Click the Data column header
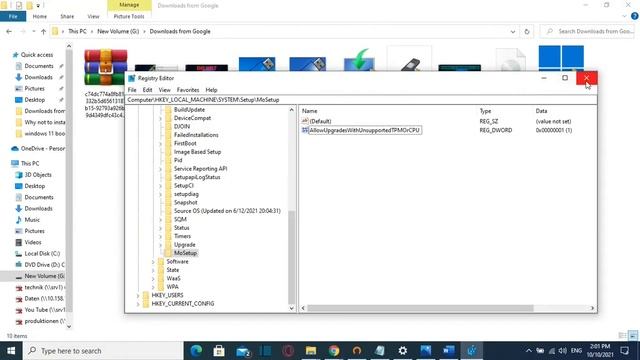The width and height of the screenshot is (640, 360). pos(541,111)
